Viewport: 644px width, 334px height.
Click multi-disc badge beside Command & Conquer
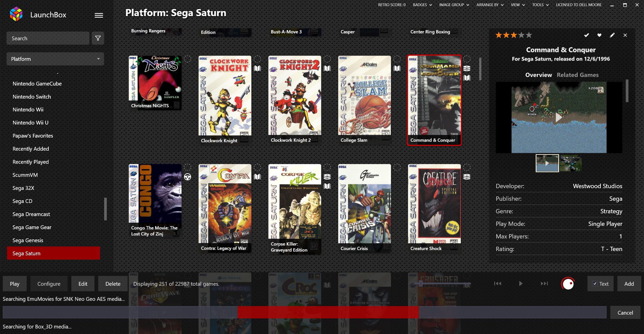(x=467, y=68)
